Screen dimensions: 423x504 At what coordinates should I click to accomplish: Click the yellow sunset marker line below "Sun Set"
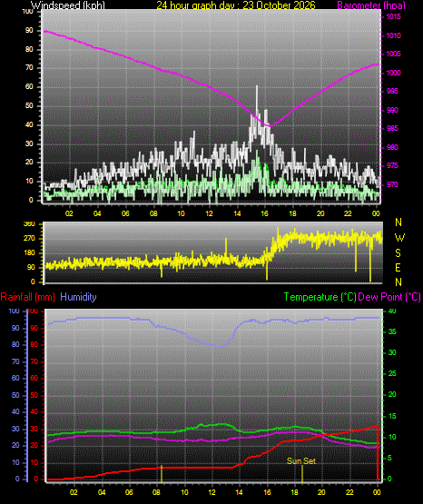(x=302, y=474)
